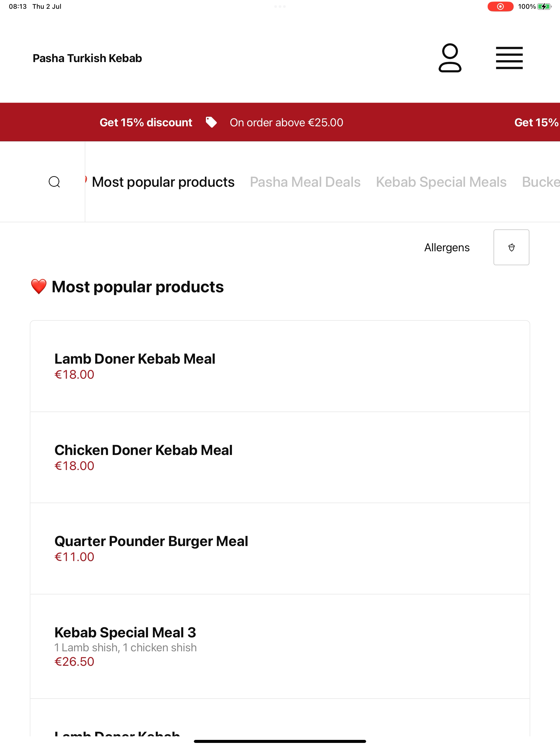Click the discount tag icon in banner
Viewport: 560px width, 747px height.
click(x=211, y=122)
